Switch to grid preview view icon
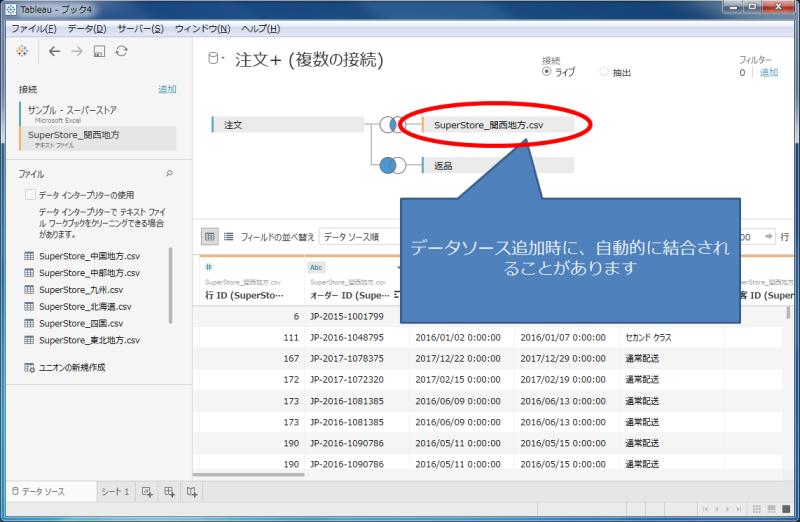 210,237
